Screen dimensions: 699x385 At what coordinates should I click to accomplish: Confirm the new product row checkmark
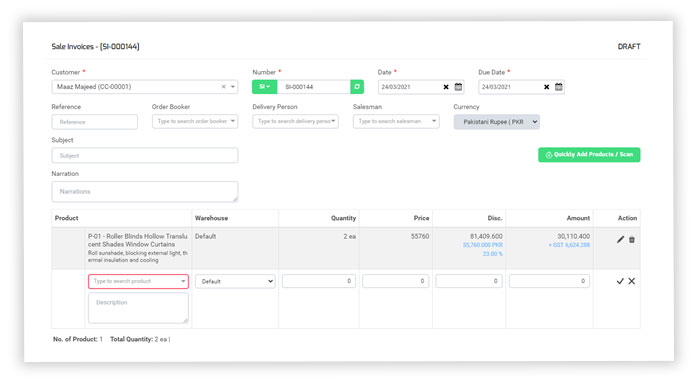[x=620, y=281]
